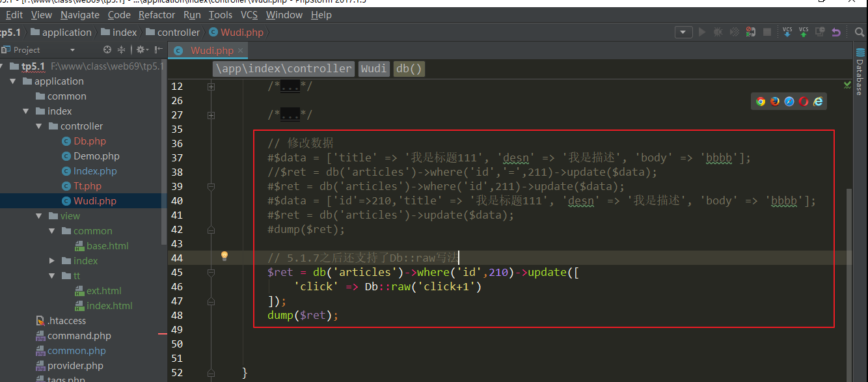The width and height of the screenshot is (868, 382).
Task: Click 'index' in navigation breadcrumb bar
Action: (x=118, y=32)
